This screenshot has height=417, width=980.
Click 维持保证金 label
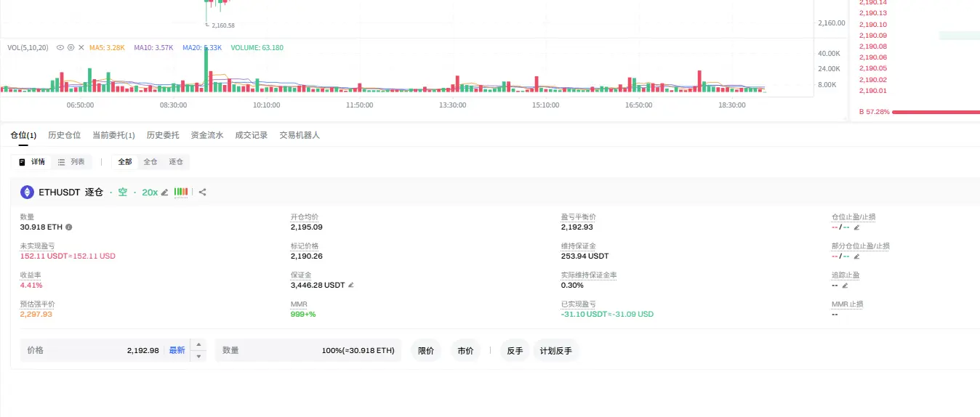[x=579, y=246]
